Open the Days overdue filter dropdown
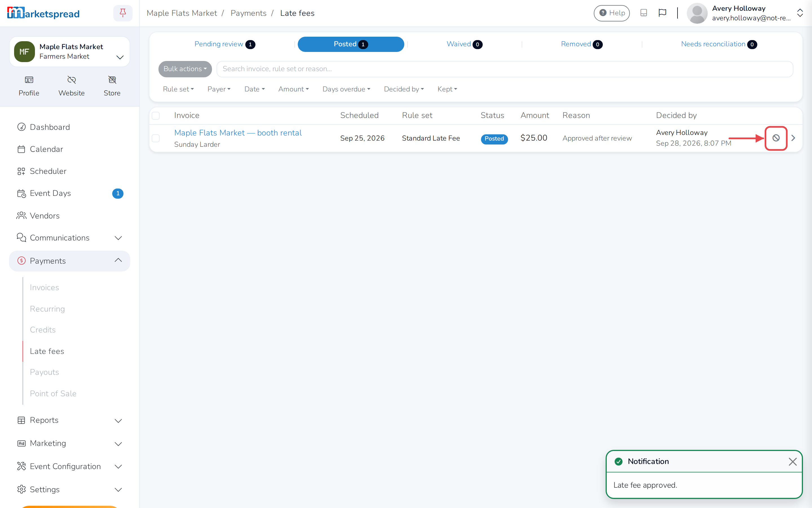The width and height of the screenshot is (812, 508). click(x=346, y=89)
